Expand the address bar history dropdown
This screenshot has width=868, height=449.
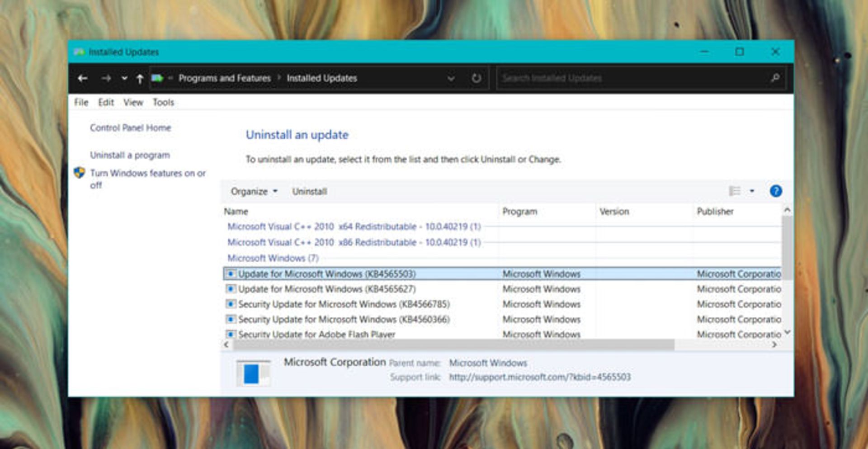tap(451, 78)
